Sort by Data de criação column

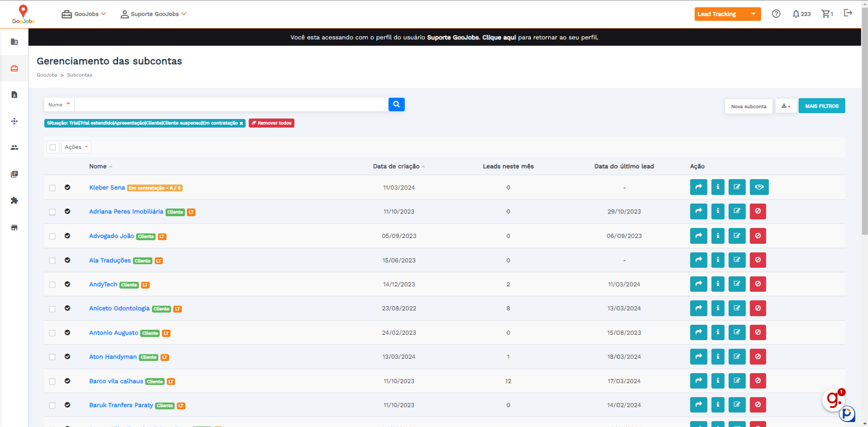(x=399, y=166)
